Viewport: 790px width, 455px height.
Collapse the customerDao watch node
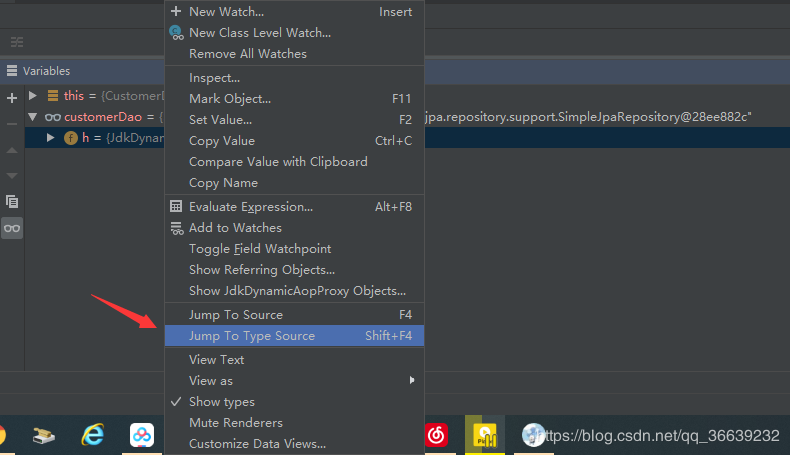tap(33, 116)
